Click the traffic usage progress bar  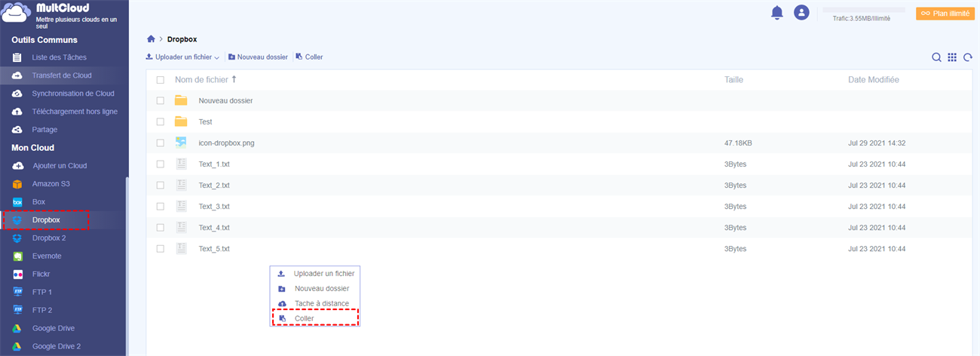pyautogui.click(x=864, y=10)
